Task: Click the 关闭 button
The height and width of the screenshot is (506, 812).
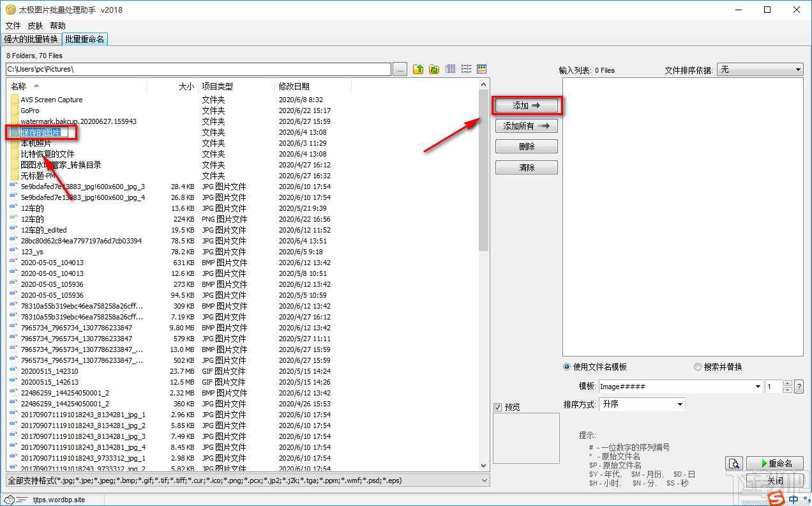Action: click(x=774, y=480)
